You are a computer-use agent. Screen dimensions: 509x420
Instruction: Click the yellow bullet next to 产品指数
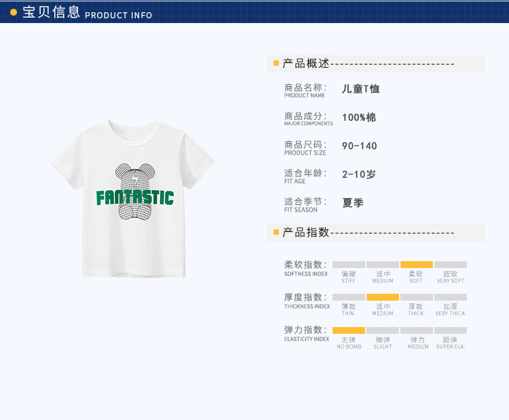[x=276, y=232]
